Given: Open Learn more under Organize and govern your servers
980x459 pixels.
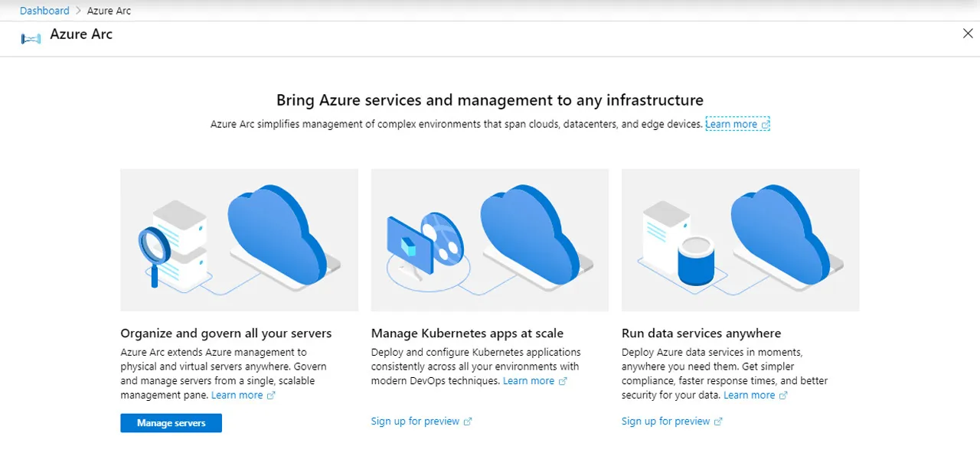Looking at the screenshot, I should pos(237,395).
